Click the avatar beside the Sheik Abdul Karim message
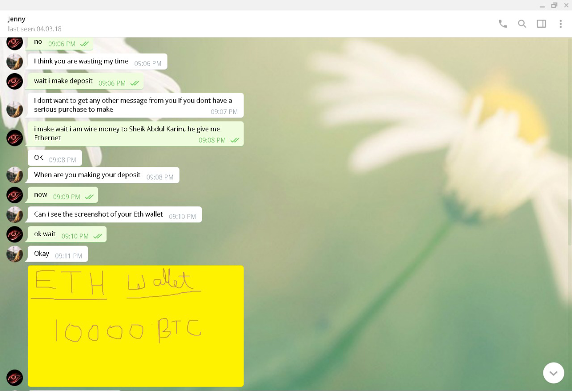This screenshot has width=572, height=392. [x=15, y=138]
